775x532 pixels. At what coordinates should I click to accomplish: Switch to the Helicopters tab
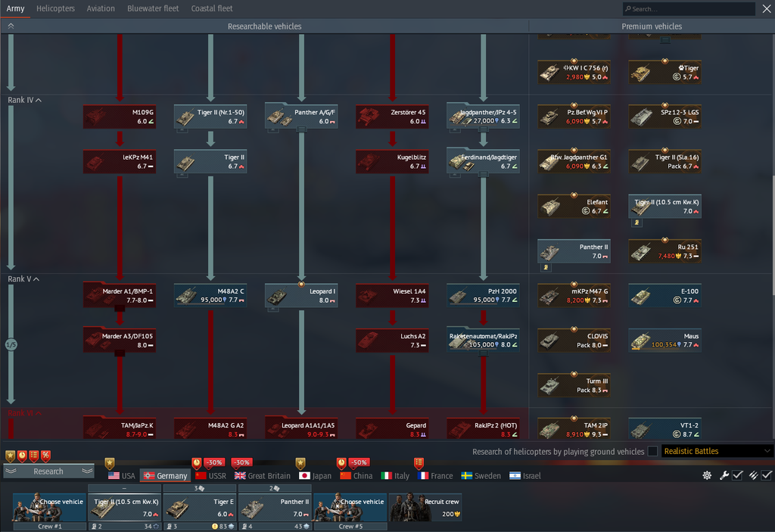pyautogui.click(x=55, y=8)
